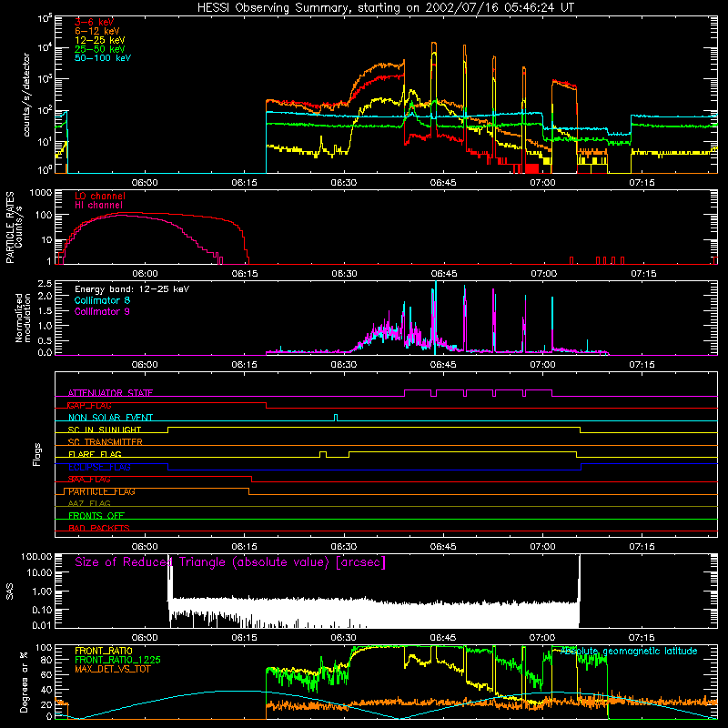Select the 25-50 keV legend label
The image size is (728, 728).
pos(100,49)
